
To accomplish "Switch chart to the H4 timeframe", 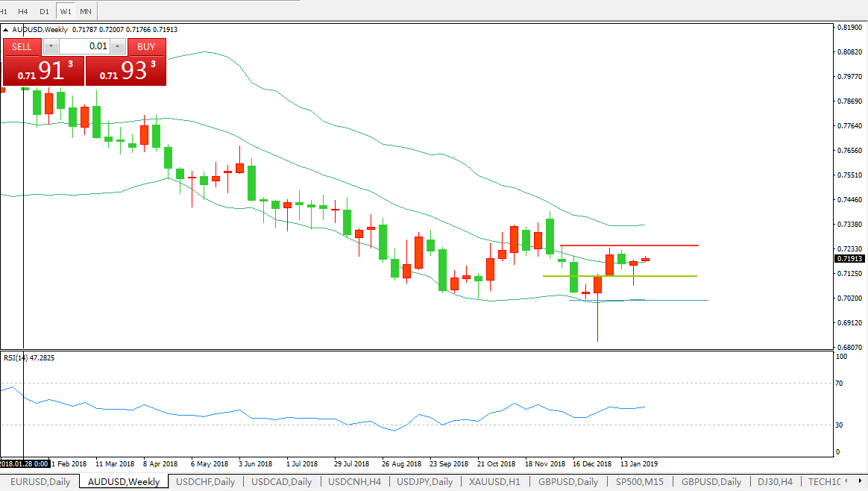I will pyautogui.click(x=23, y=11).
